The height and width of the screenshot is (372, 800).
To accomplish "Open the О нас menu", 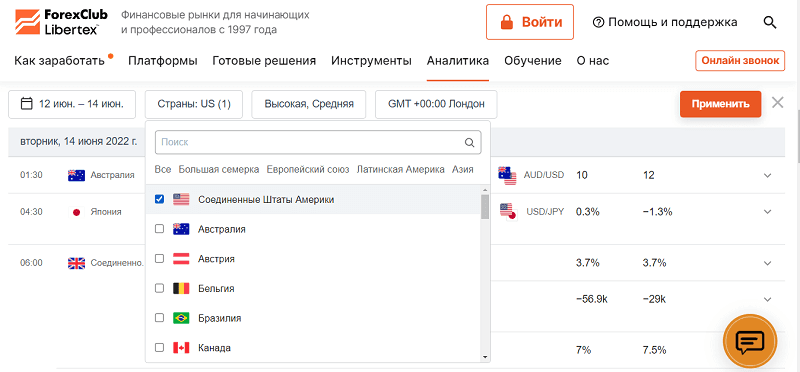I will pos(593,61).
